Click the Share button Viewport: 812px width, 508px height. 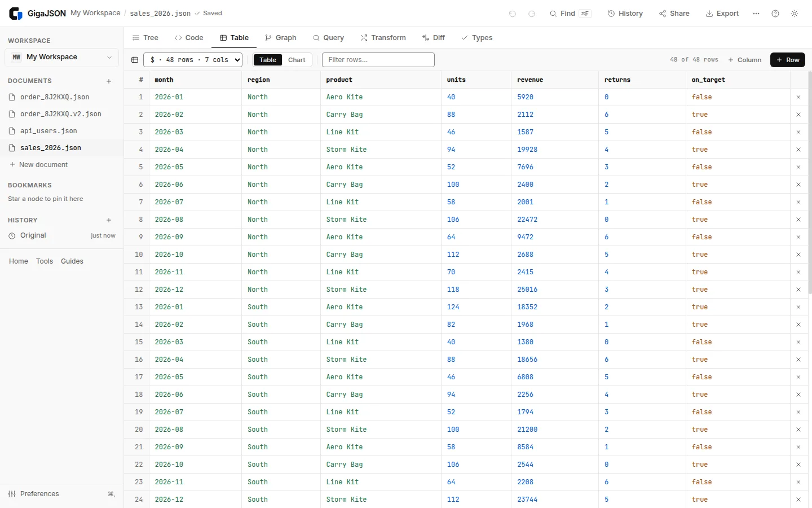[674, 14]
